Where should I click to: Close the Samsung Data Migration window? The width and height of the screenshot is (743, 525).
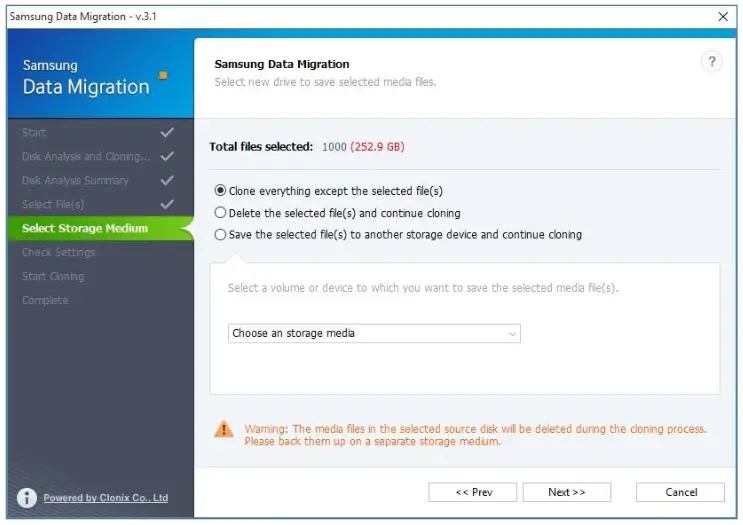coord(723,17)
